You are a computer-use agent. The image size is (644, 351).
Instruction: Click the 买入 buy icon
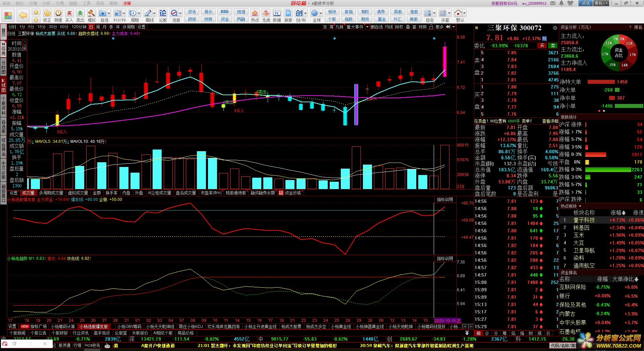point(69,13)
